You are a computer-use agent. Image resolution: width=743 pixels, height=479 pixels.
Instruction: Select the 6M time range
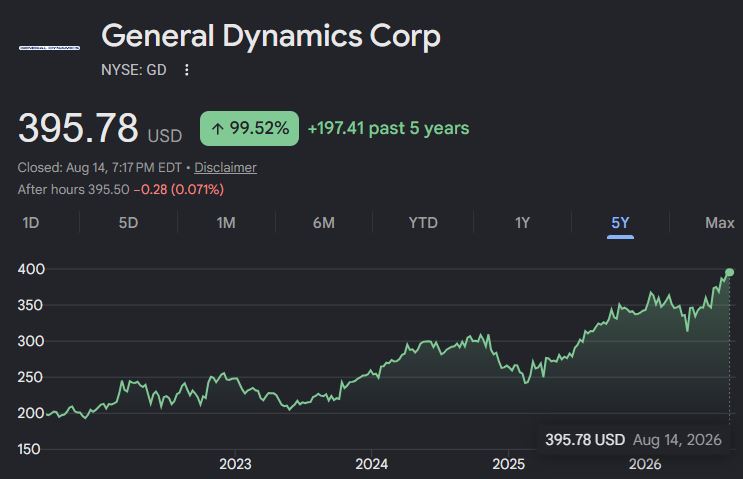324,223
